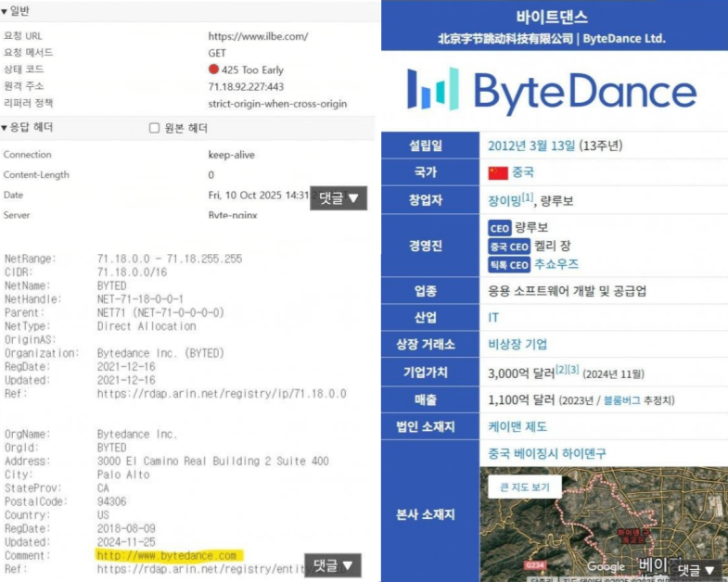Click the CIDR value 71.18.0.0/16
This screenshot has height=582, width=728.
[132, 272]
